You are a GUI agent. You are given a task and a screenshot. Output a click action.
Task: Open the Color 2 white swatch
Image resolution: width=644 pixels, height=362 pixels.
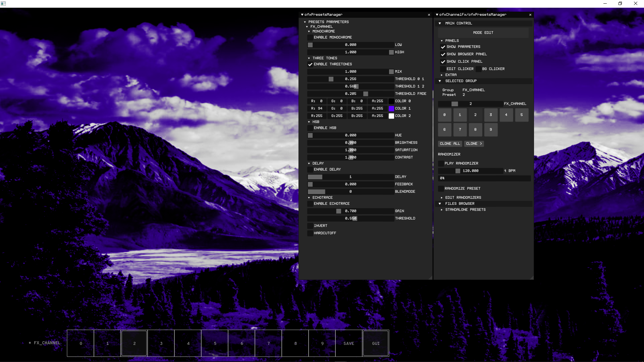[x=391, y=116]
